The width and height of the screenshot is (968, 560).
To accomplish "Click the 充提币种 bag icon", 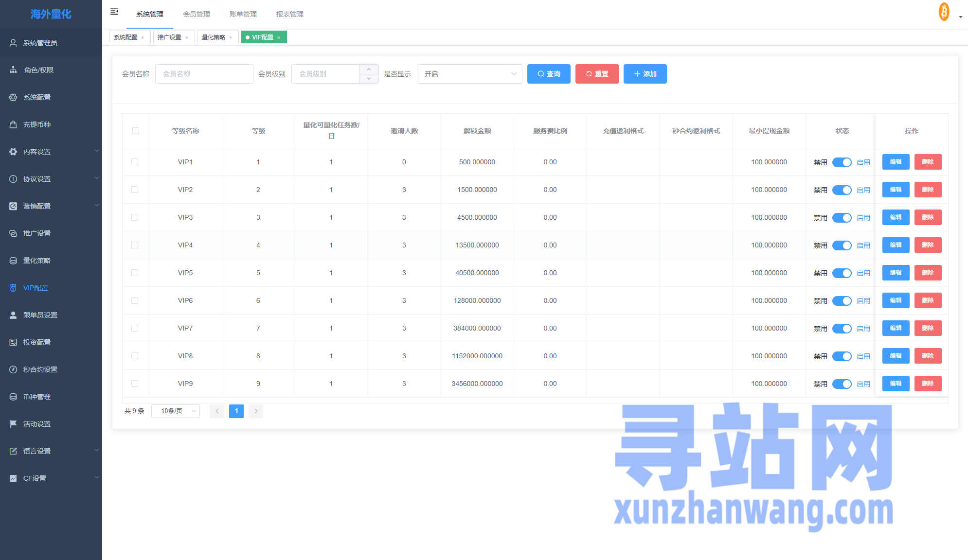I will tap(13, 124).
